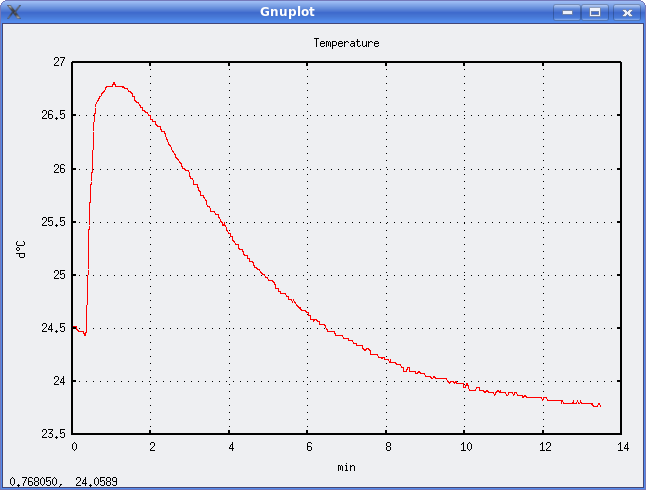
Task: Click the y-axis value 23.5
Action: point(53,434)
